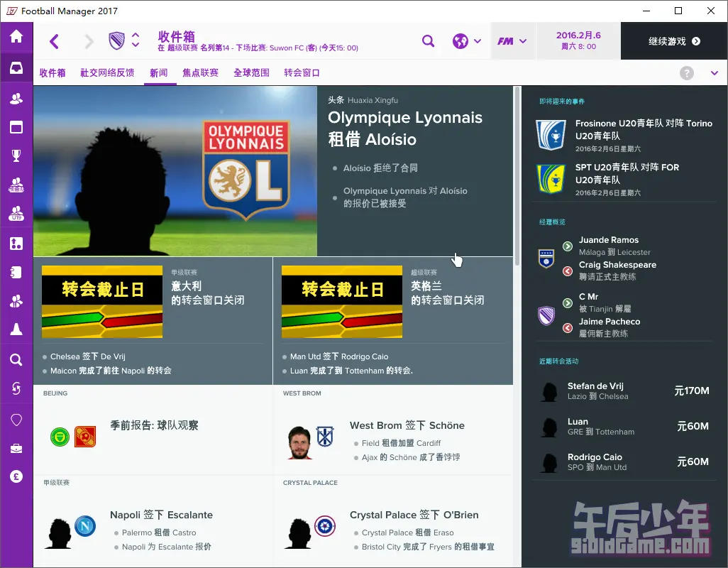Viewport: 728px width, 568px height.
Task: Switch to the 社交网络反馈 tab
Action: (107, 73)
